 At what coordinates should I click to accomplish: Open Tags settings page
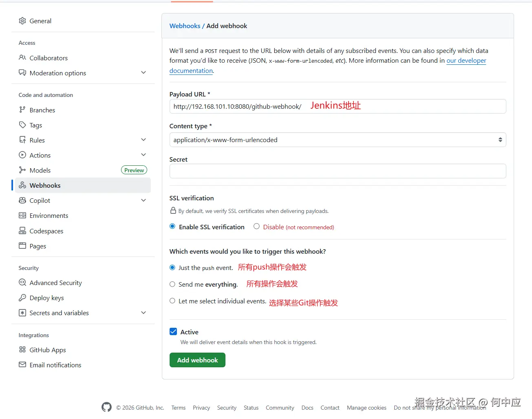pos(36,125)
